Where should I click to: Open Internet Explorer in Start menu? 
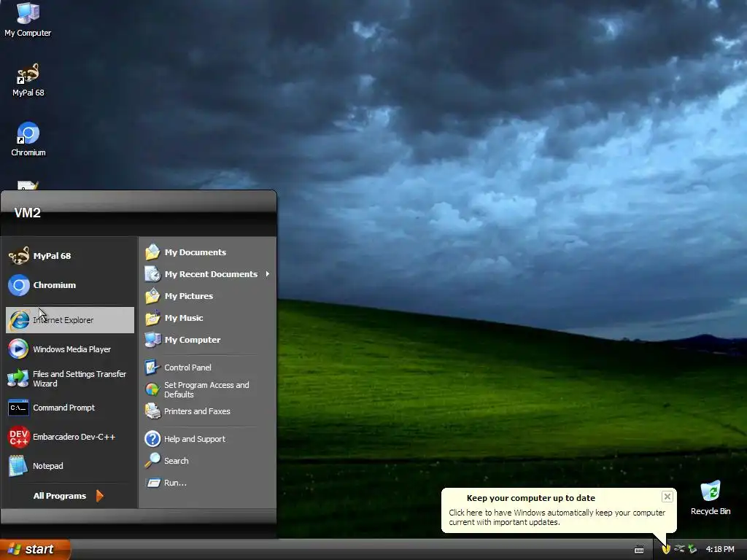pos(69,320)
